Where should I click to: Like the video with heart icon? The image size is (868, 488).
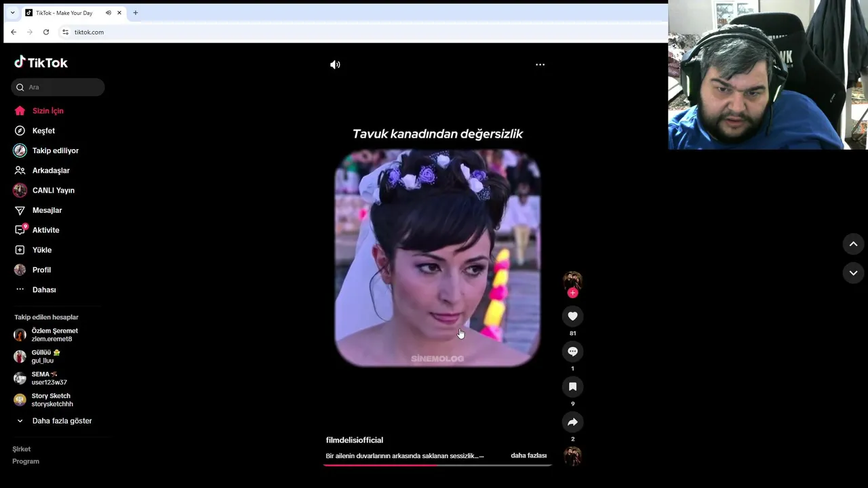(x=572, y=316)
